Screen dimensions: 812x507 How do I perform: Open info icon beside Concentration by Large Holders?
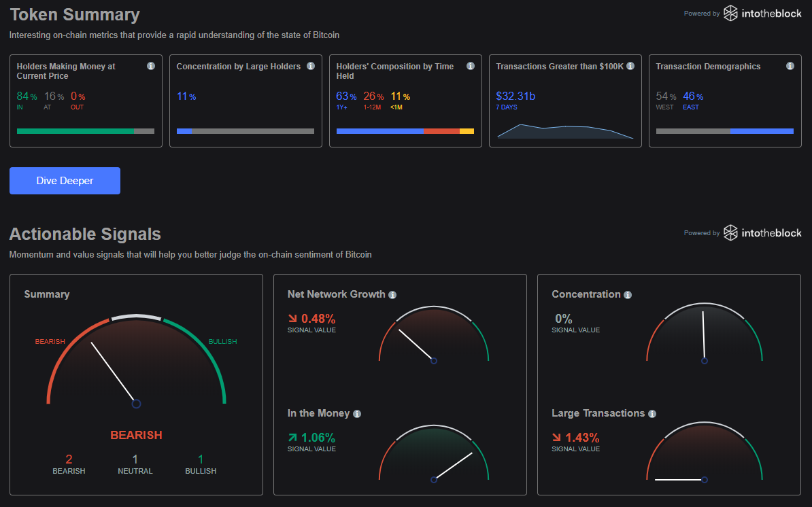tap(311, 66)
